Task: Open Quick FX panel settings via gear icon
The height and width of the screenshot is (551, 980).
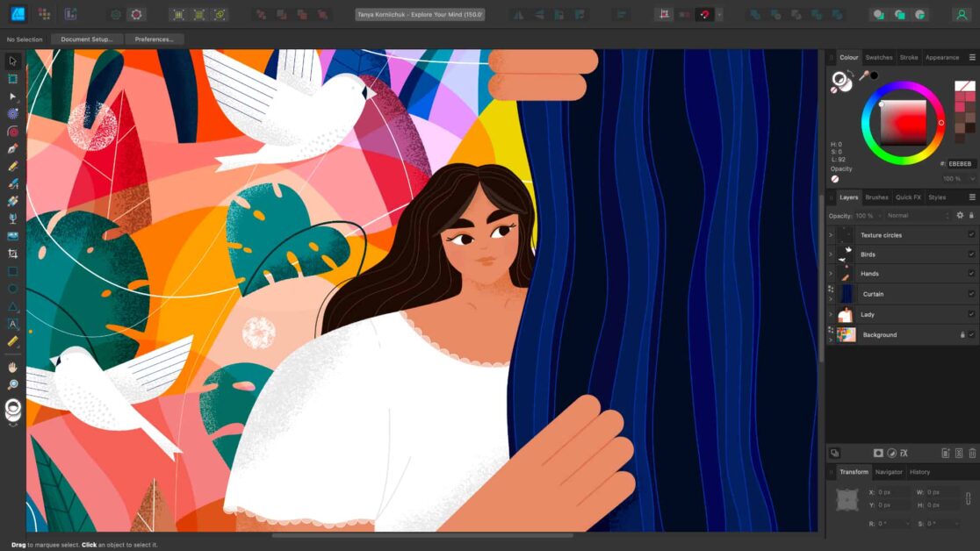Action: [960, 215]
